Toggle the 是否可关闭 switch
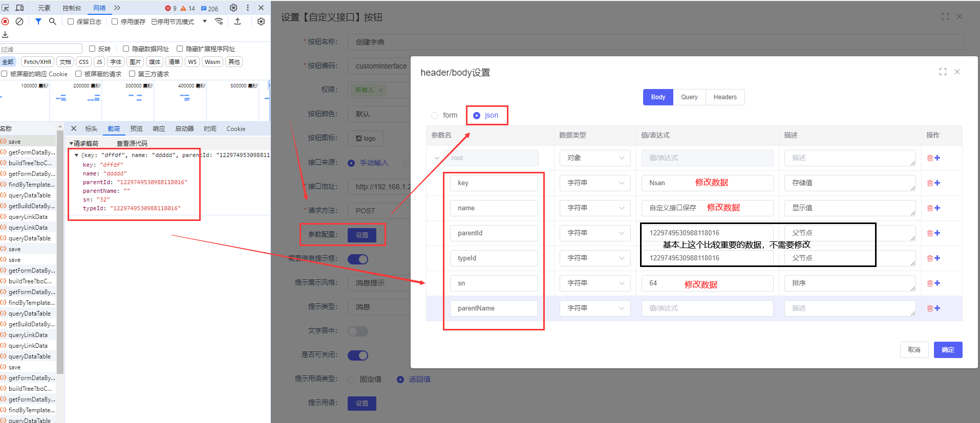The width and height of the screenshot is (980, 423). tap(358, 355)
